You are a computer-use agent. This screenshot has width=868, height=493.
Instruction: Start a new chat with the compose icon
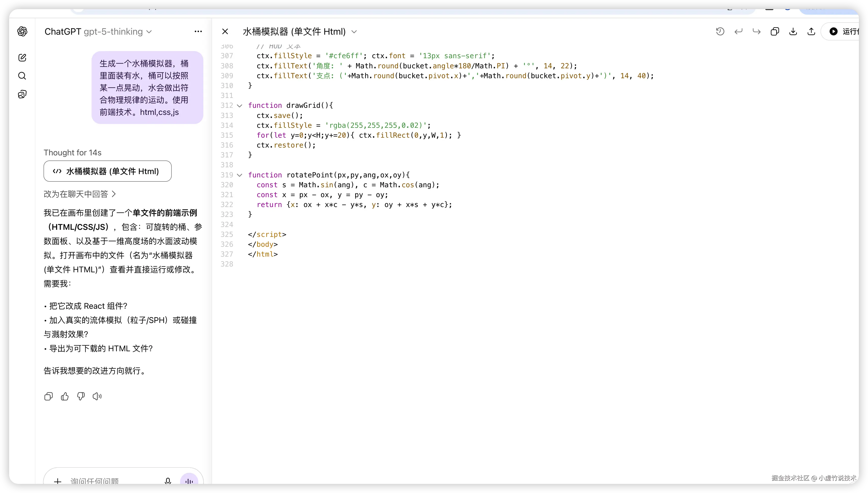pyautogui.click(x=22, y=57)
